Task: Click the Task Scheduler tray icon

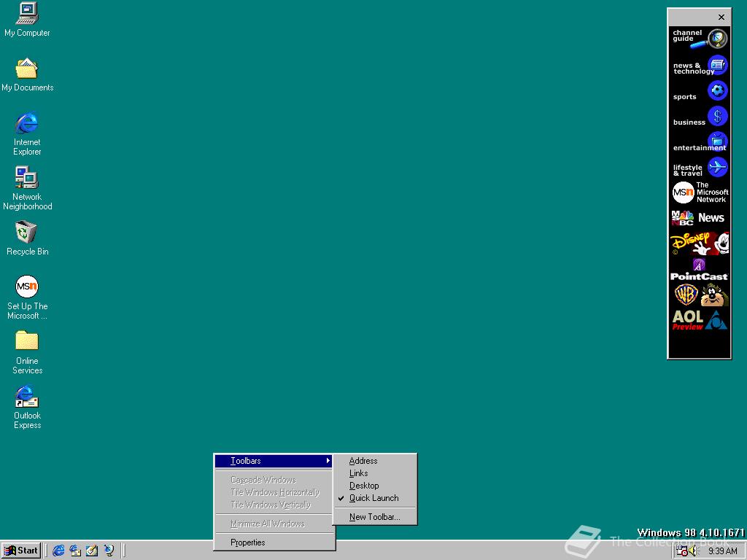Action: click(x=682, y=551)
